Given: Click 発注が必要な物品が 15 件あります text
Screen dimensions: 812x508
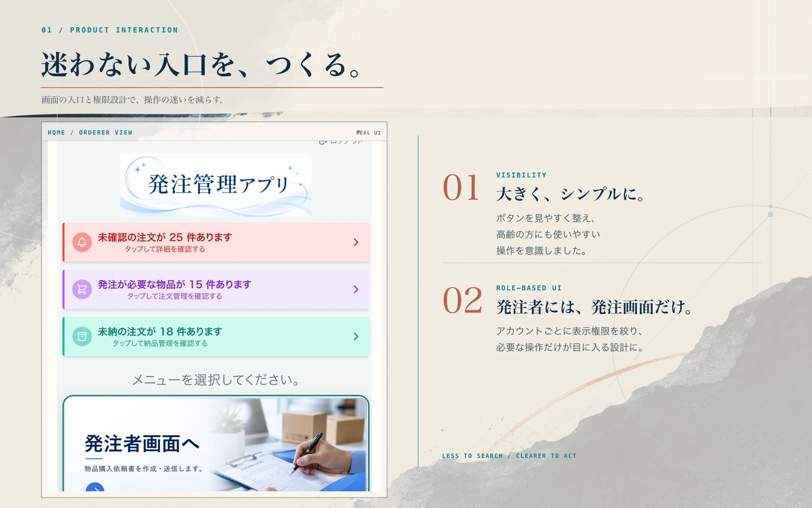Looking at the screenshot, I should [175, 284].
